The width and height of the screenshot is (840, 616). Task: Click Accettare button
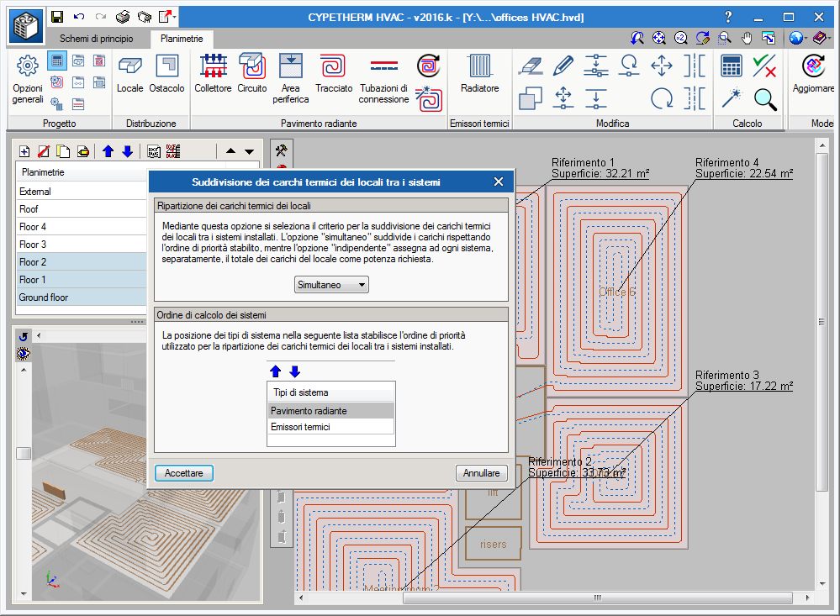(184, 473)
